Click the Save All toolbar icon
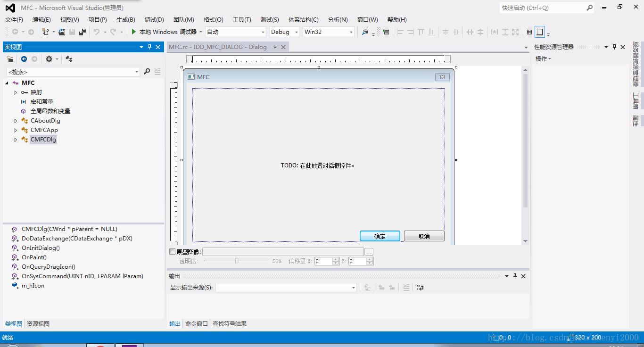Viewport: 644px width, 347px height. [x=83, y=32]
